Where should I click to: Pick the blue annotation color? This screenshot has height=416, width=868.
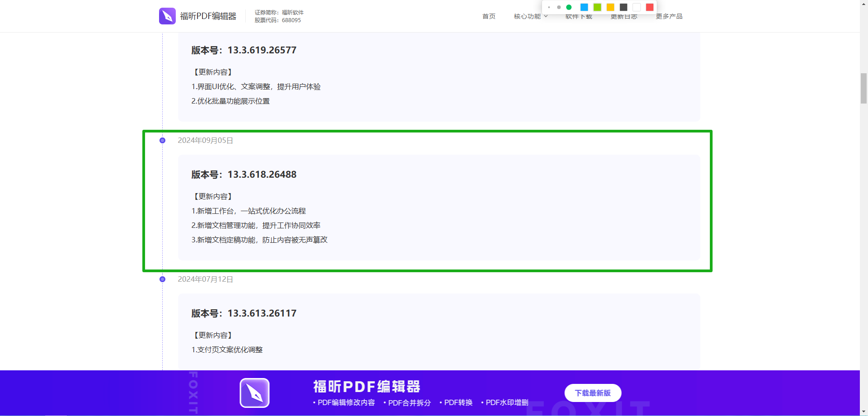[x=584, y=7]
